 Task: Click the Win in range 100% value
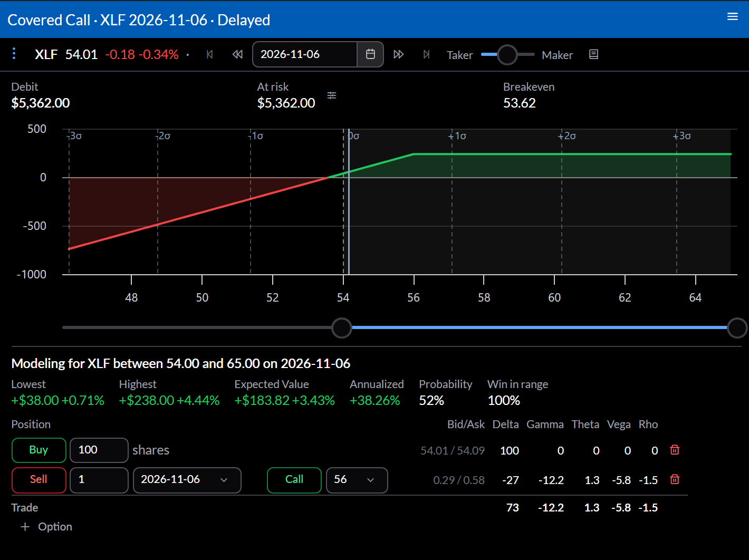pos(504,400)
